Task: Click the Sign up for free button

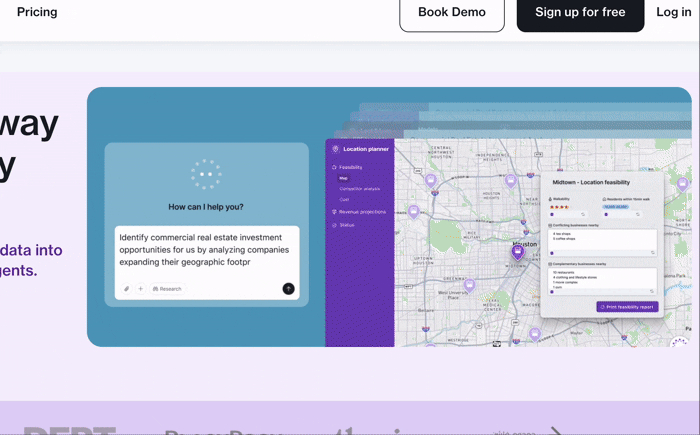Action: tap(580, 13)
